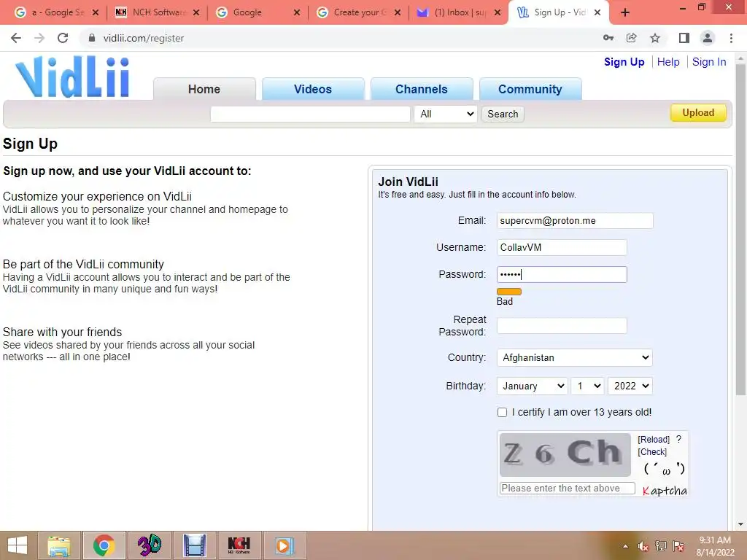Open the Chrome three-dot menu

[x=731, y=38]
